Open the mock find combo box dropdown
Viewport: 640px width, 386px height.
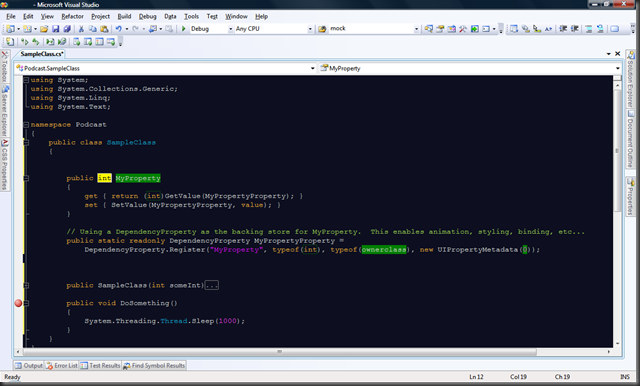pyautogui.click(x=416, y=29)
